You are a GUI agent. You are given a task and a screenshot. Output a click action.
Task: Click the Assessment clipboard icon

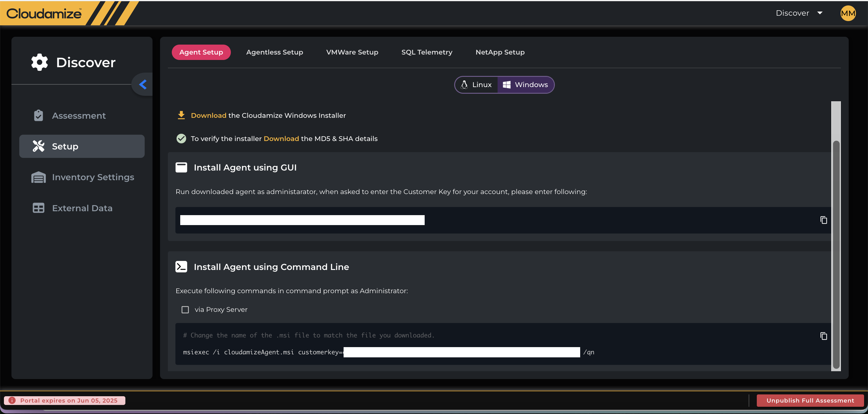point(38,115)
